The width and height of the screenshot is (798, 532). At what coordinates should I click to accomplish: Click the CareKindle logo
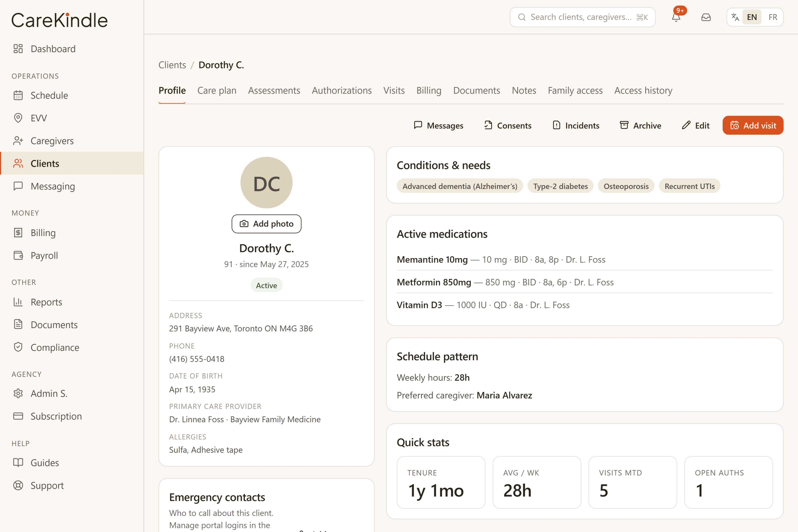coord(60,20)
